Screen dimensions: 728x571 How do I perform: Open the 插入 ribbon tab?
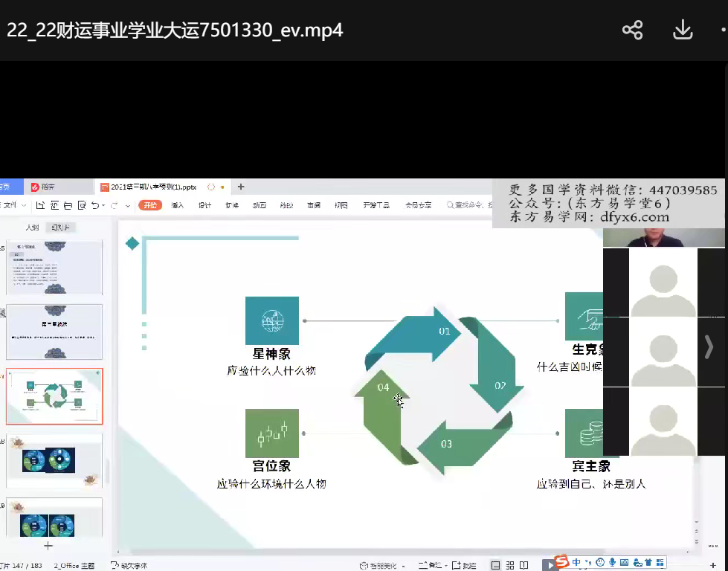pos(178,205)
